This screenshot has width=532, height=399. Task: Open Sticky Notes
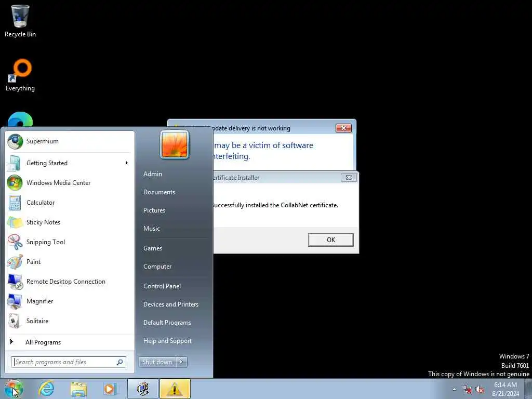[69, 222]
